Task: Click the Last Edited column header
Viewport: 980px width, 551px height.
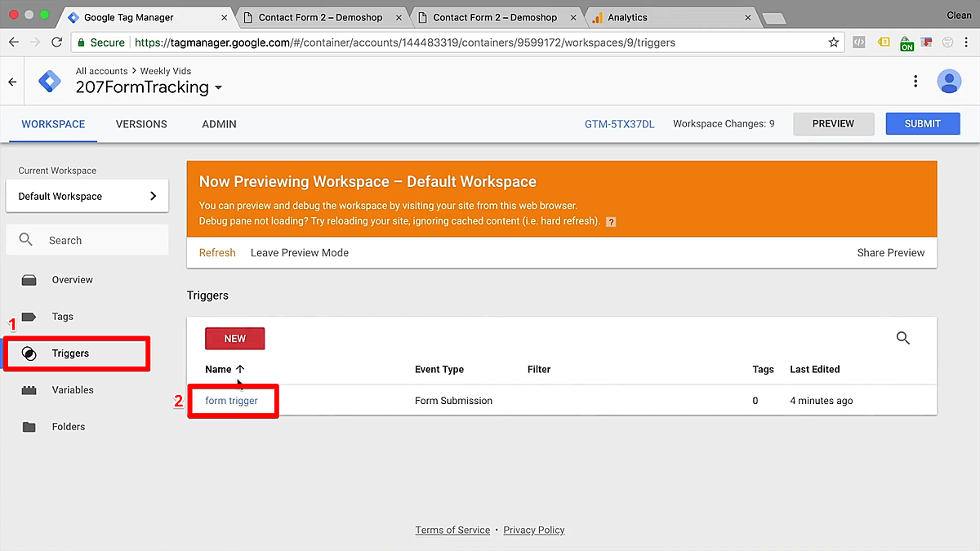Action: click(x=815, y=369)
